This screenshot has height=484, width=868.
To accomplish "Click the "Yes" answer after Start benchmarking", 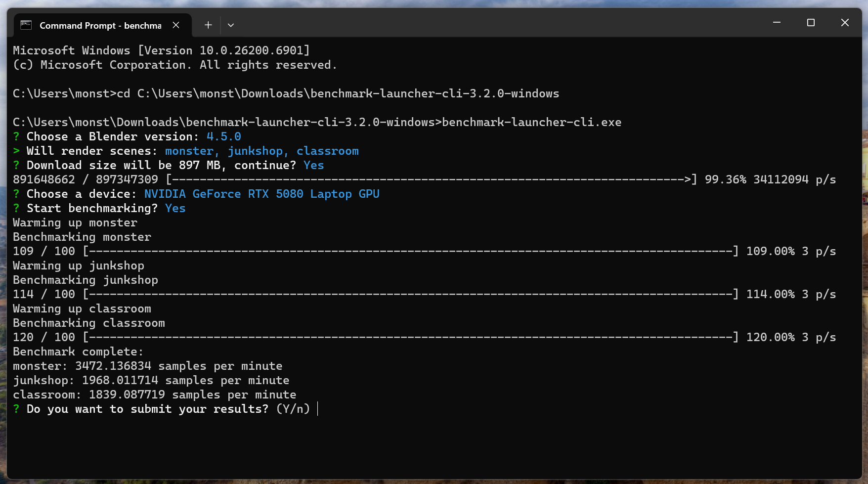I will [175, 208].
